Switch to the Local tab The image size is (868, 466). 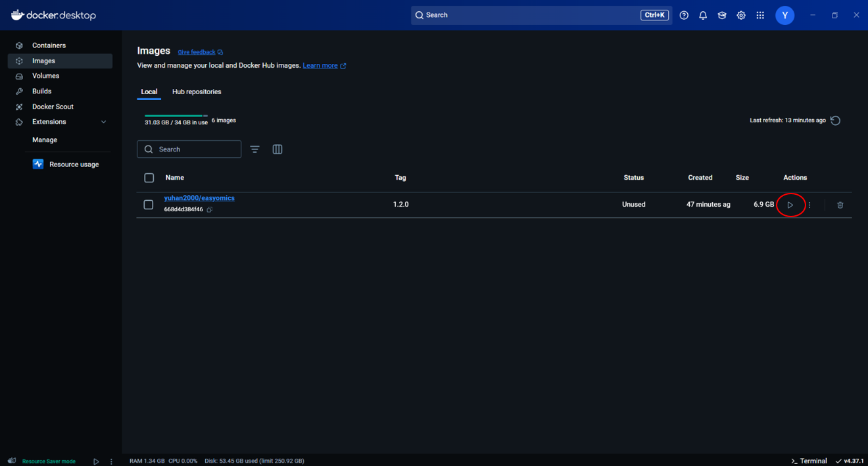[149, 91]
